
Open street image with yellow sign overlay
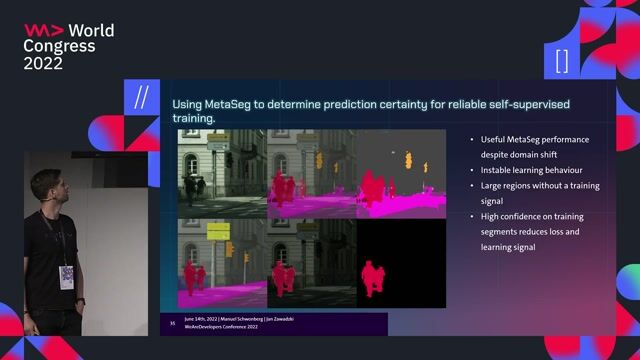(222, 263)
